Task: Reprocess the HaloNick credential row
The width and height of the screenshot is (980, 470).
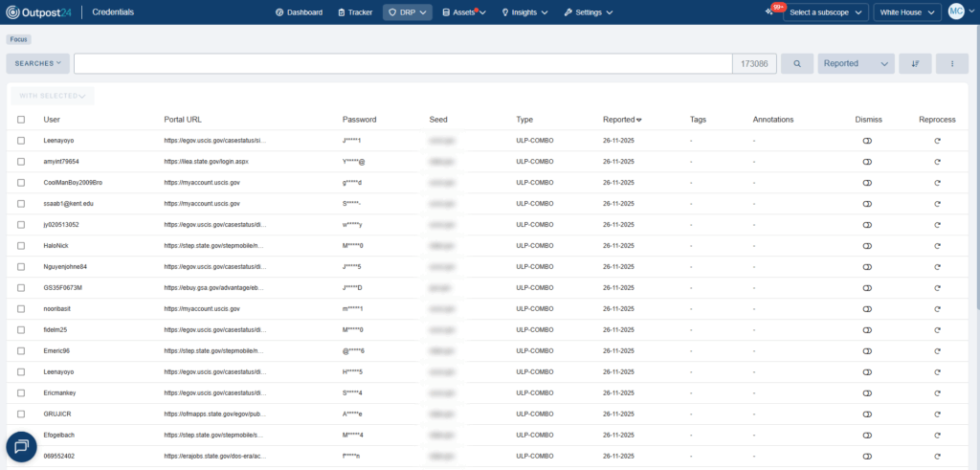Action: pyautogui.click(x=937, y=246)
